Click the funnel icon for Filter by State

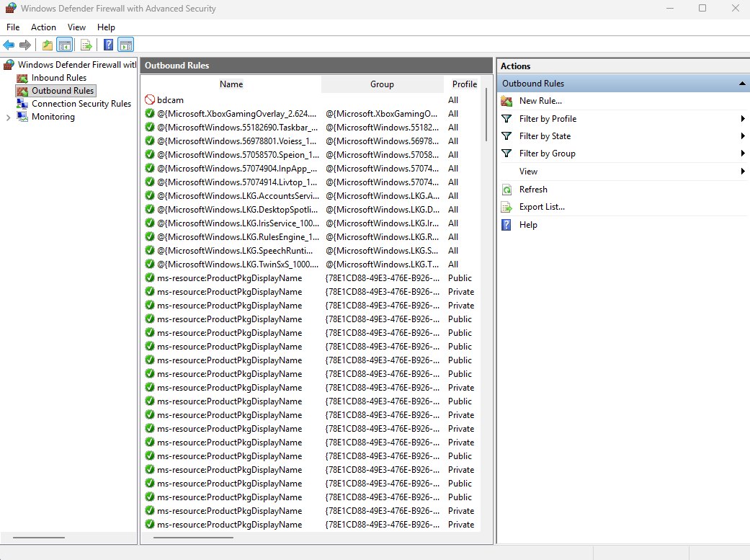click(x=506, y=136)
